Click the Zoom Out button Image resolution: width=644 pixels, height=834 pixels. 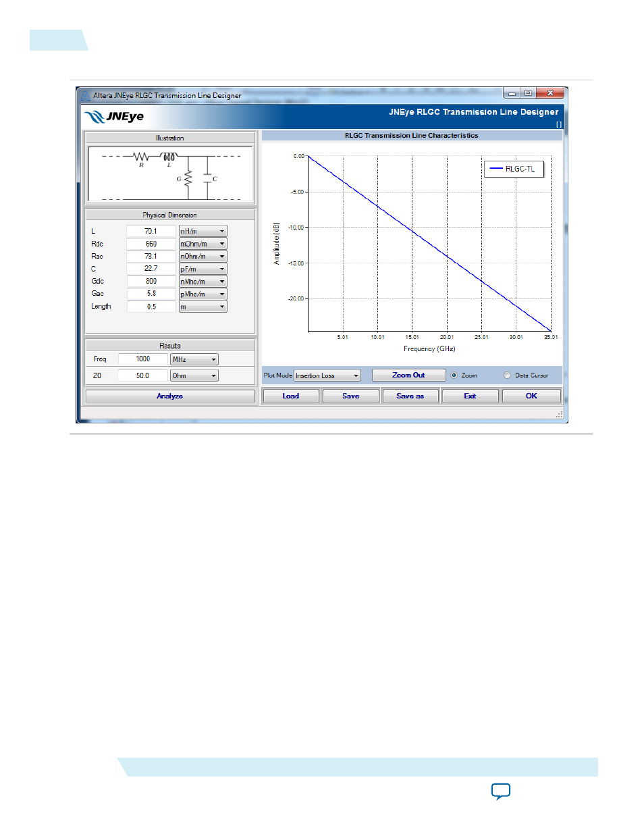408,375
